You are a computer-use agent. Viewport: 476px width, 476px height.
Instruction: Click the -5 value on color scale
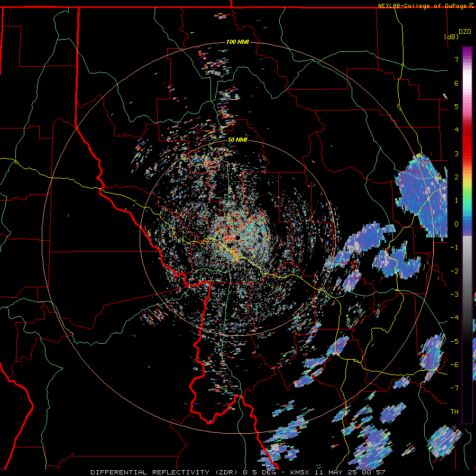tap(454, 342)
